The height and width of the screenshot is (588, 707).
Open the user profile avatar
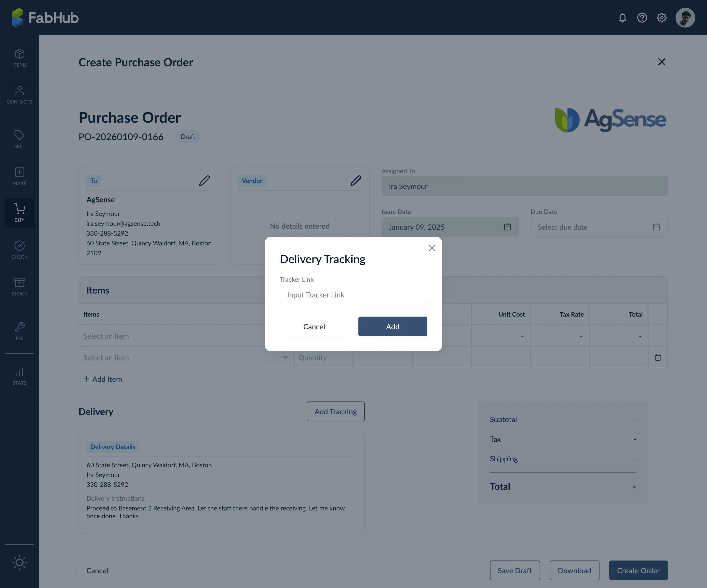point(685,17)
